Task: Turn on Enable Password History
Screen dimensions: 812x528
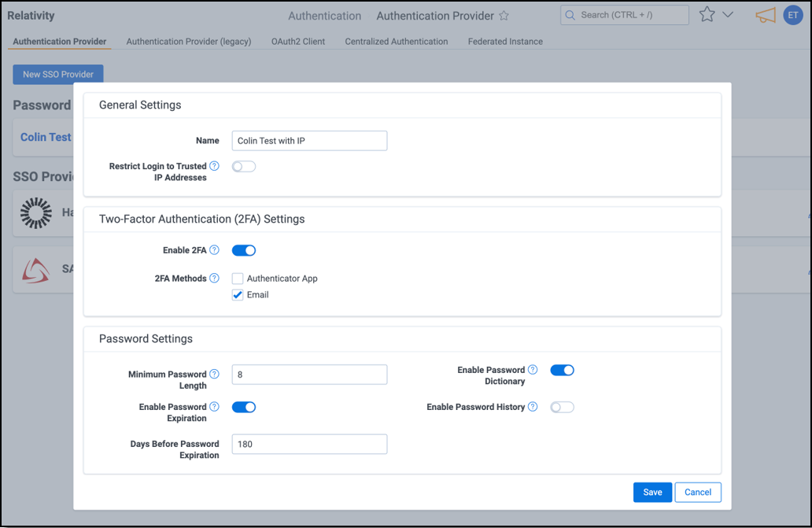Action: point(562,407)
